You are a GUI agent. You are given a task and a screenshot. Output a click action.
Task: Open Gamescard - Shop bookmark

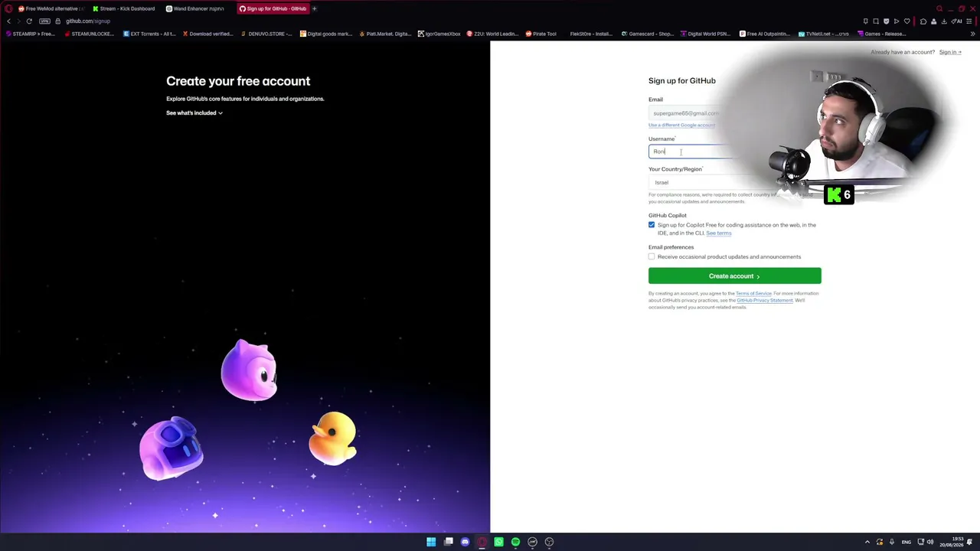[x=648, y=34]
